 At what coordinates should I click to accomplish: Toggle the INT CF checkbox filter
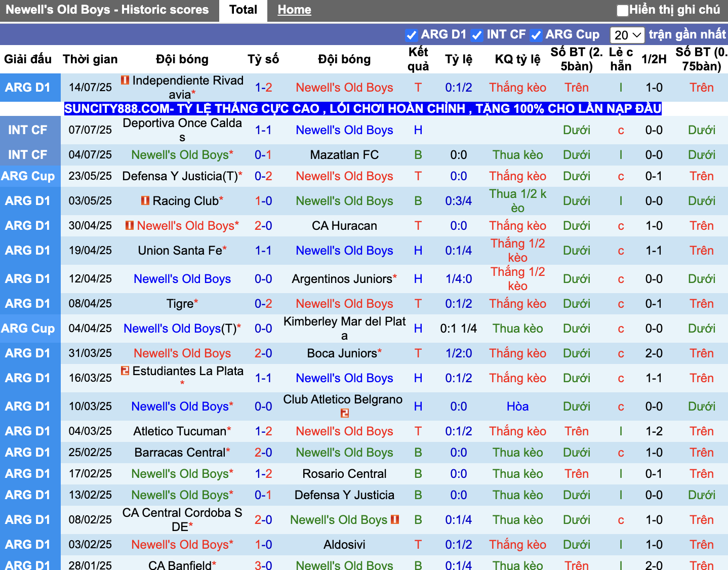(476, 35)
